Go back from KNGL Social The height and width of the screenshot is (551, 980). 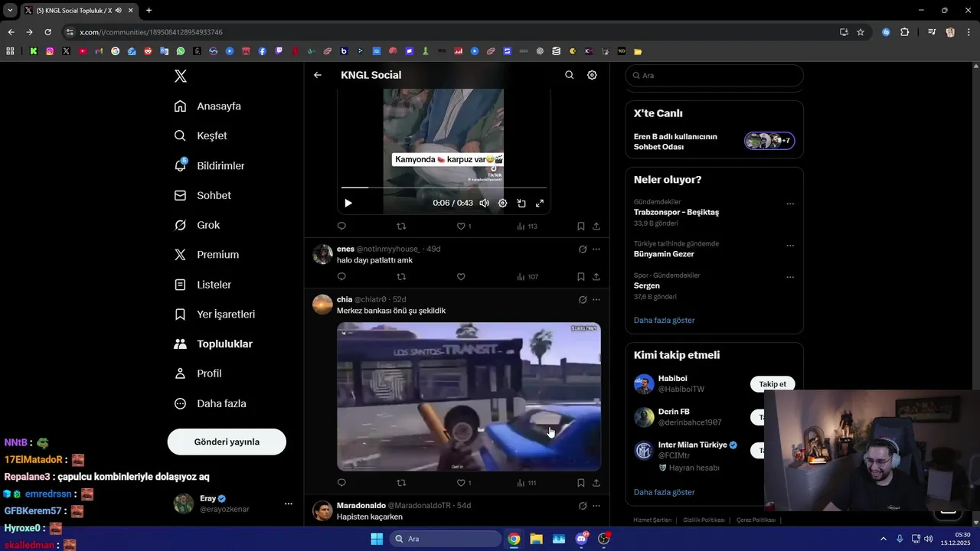318,75
